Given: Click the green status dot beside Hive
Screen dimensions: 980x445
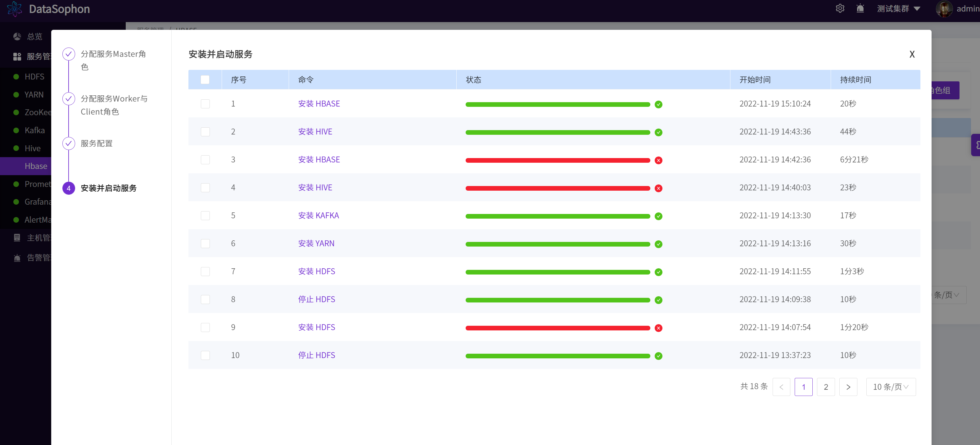Looking at the screenshot, I should (16, 148).
